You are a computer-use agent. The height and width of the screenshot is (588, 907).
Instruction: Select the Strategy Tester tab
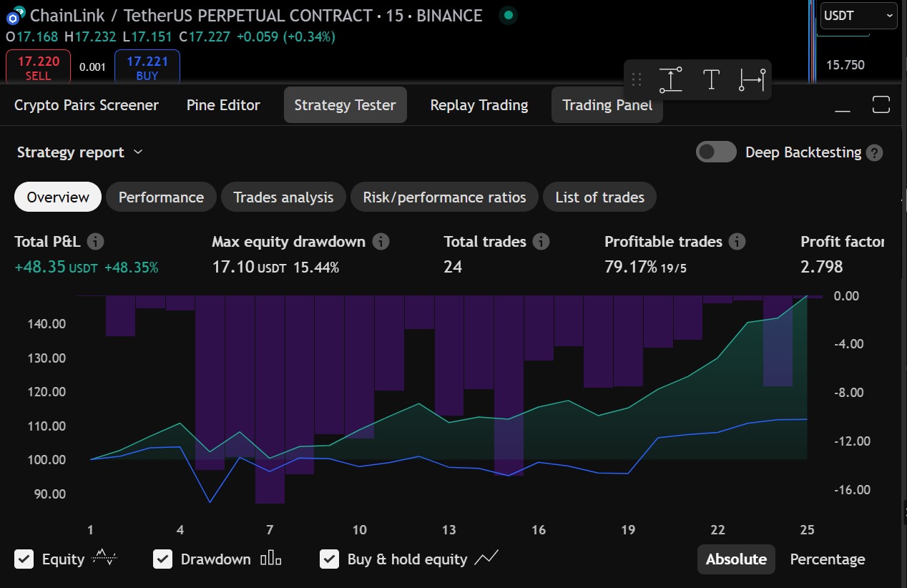345,105
